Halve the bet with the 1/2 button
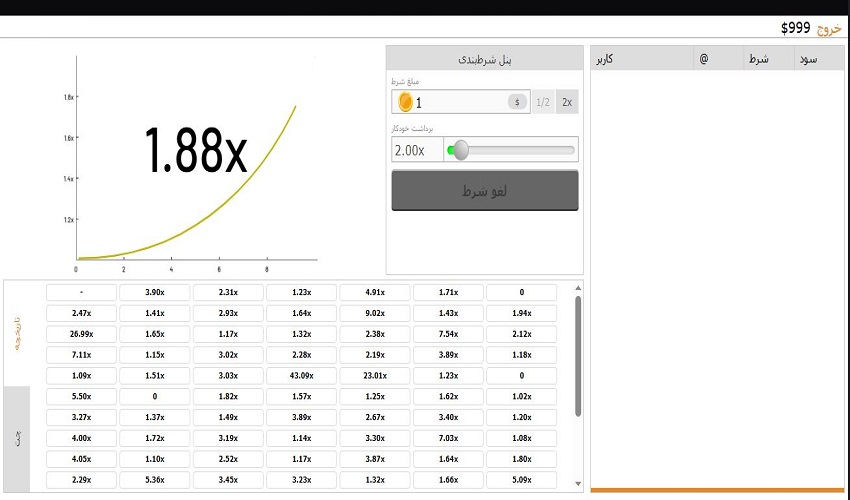Image resolution: width=850 pixels, height=500 pixels. (x=543, y=102)
